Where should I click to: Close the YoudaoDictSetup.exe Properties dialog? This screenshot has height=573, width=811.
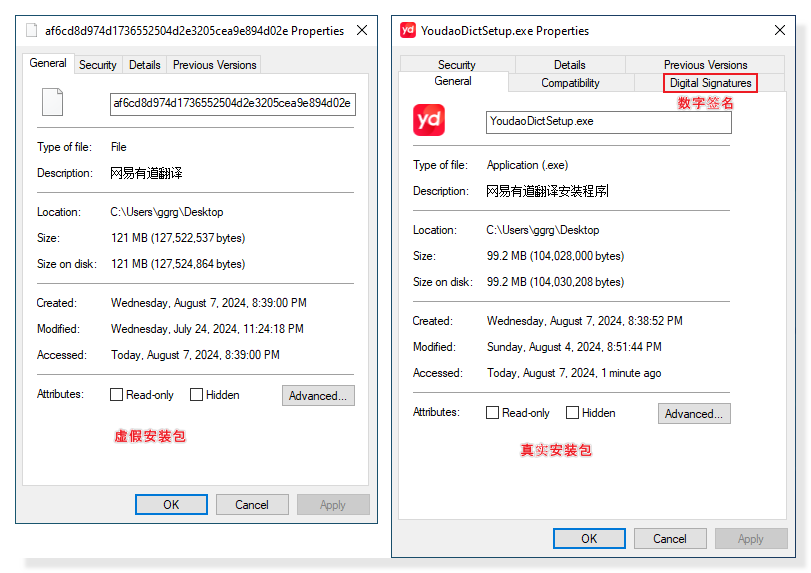[x=779, y=31]
